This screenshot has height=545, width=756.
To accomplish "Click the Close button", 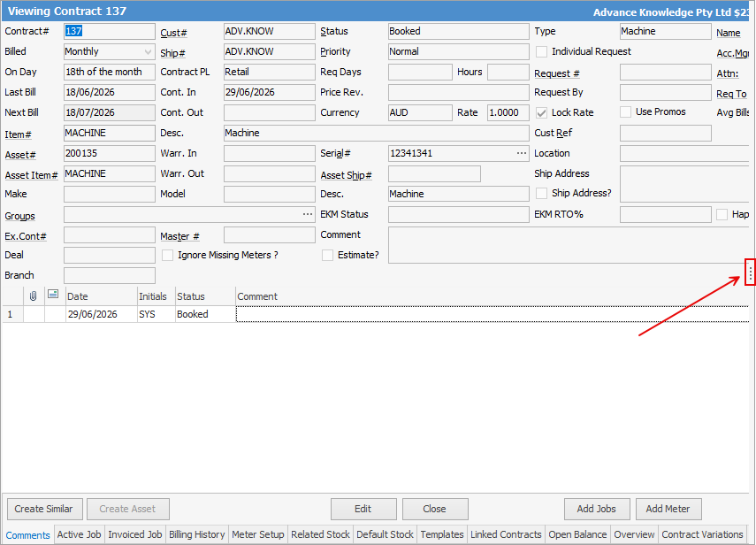I will pos(435,509).
